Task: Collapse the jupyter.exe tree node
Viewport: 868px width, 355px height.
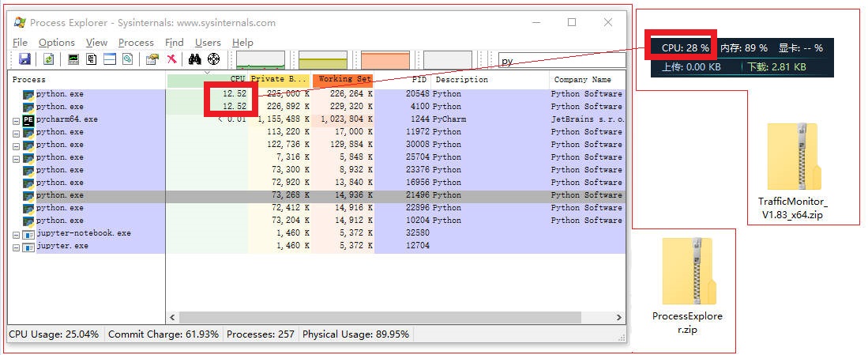Action: [16, 247]
